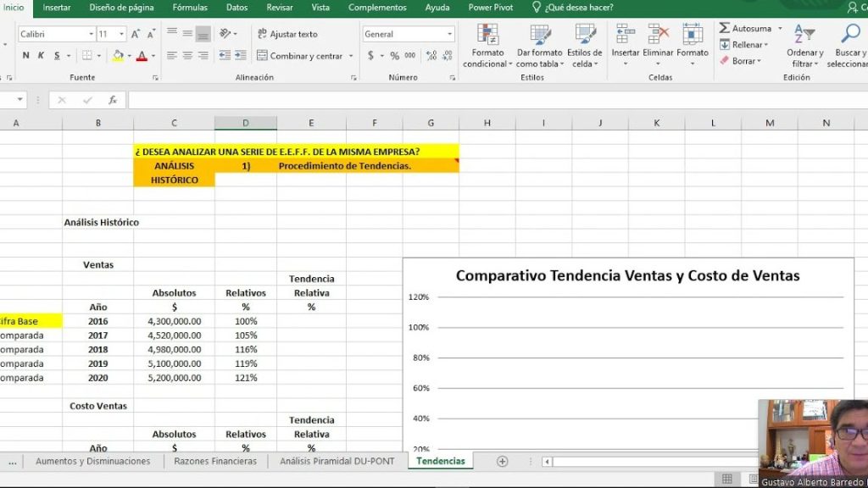Open the Fórmulas ribbon tab

(190, 8)
